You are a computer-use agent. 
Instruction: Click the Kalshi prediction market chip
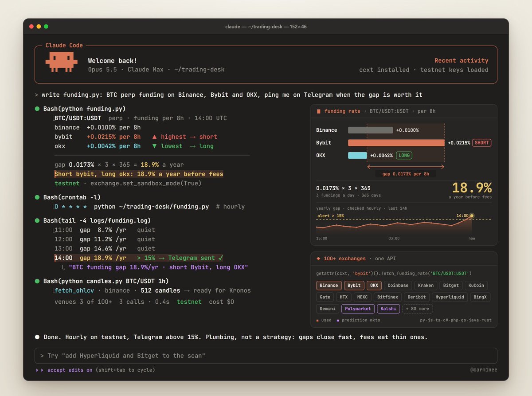(x=388, y=309)
